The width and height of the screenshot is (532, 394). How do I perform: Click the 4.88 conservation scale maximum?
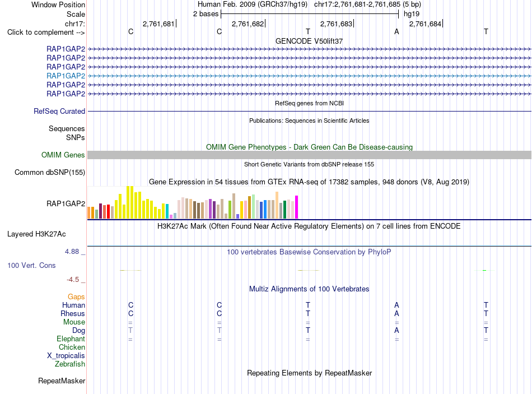coord(72,252)
